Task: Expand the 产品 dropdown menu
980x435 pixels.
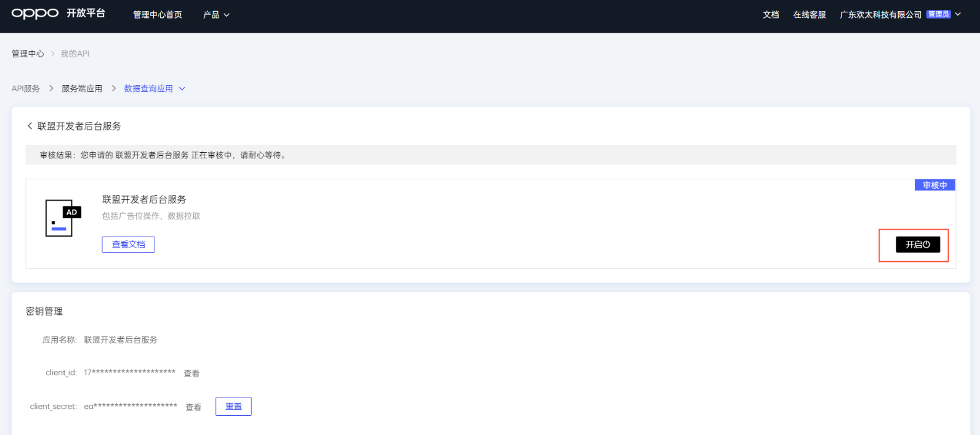Action: [216, 15]
